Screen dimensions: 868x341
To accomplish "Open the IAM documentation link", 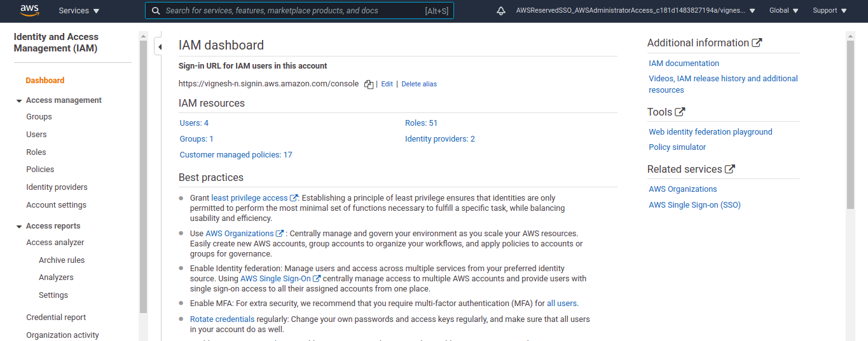I will coord(684,64).
